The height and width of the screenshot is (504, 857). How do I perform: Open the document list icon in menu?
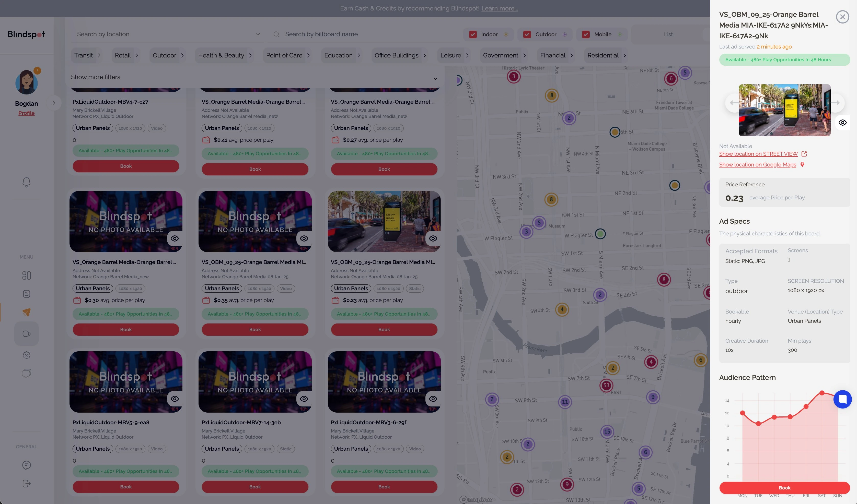click(26, 294)
